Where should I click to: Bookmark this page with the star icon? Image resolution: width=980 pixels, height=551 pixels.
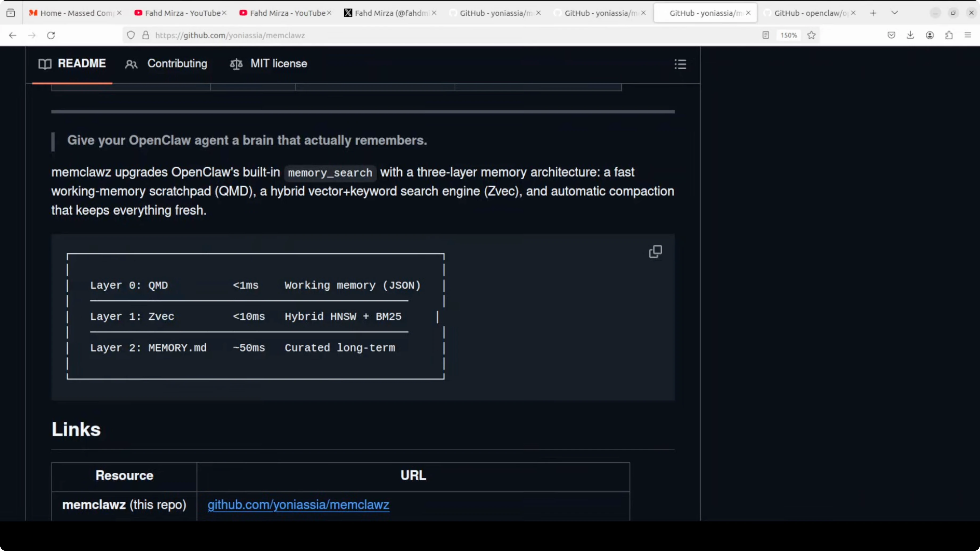811,35
